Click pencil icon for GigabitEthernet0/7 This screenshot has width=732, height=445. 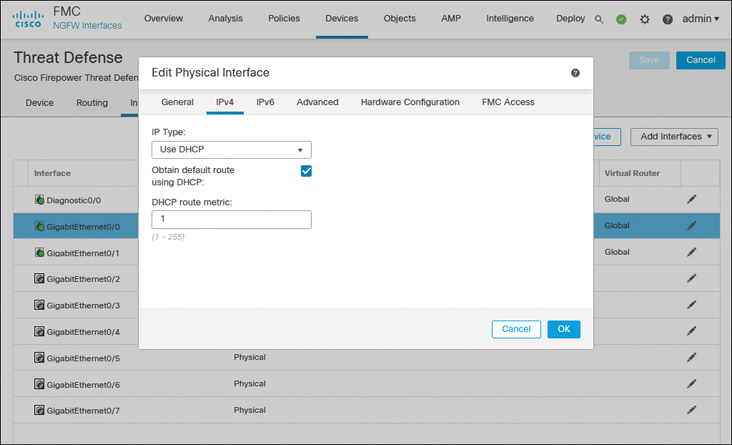tap(691, 410)
